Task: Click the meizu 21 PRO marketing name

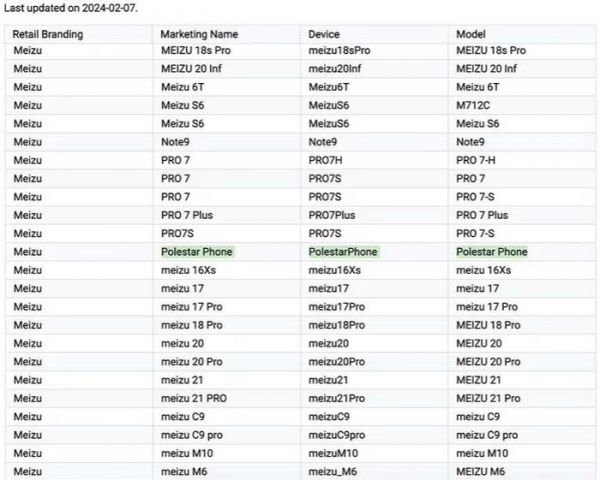Action: tap(194, 398)
